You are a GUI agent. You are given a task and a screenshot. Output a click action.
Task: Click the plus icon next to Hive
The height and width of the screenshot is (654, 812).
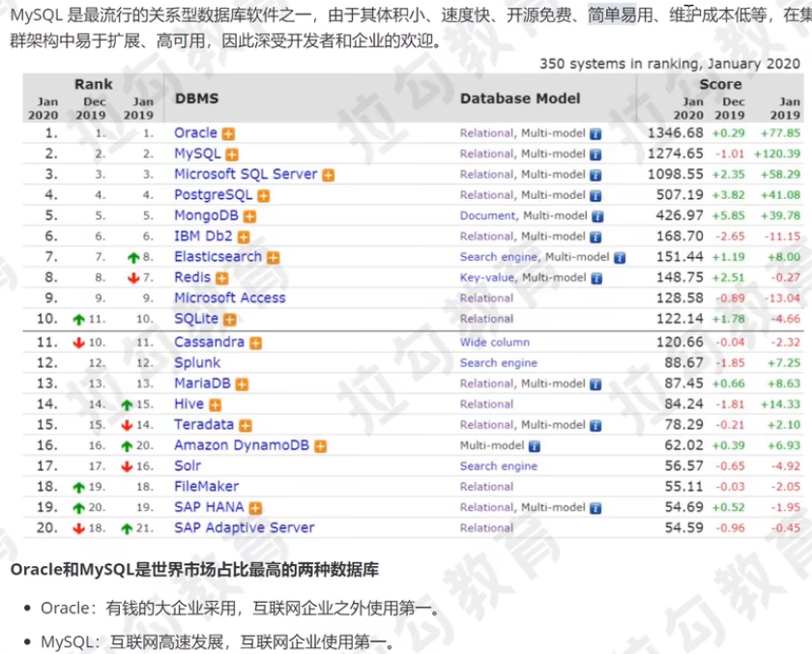pos(216,405)
